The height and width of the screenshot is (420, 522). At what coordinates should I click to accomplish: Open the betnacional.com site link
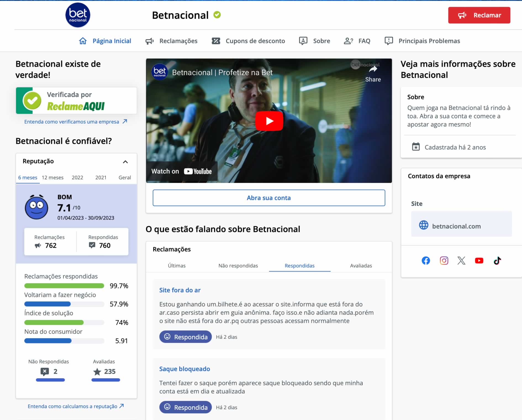461,224
